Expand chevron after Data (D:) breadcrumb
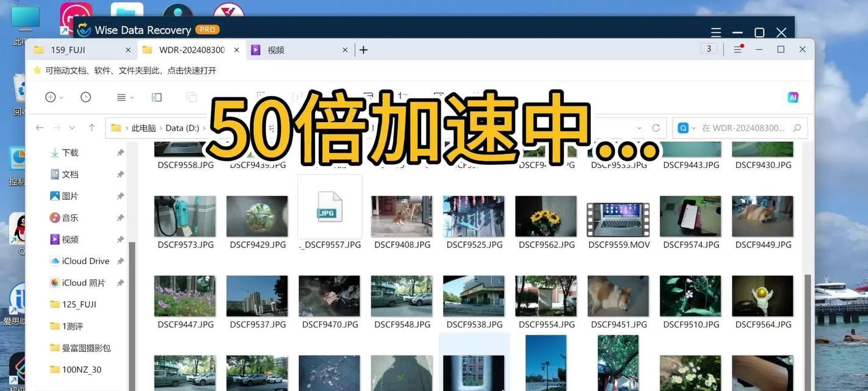Image resolution: width=868 pixels, height=391 pixels. tap(204, 128)
